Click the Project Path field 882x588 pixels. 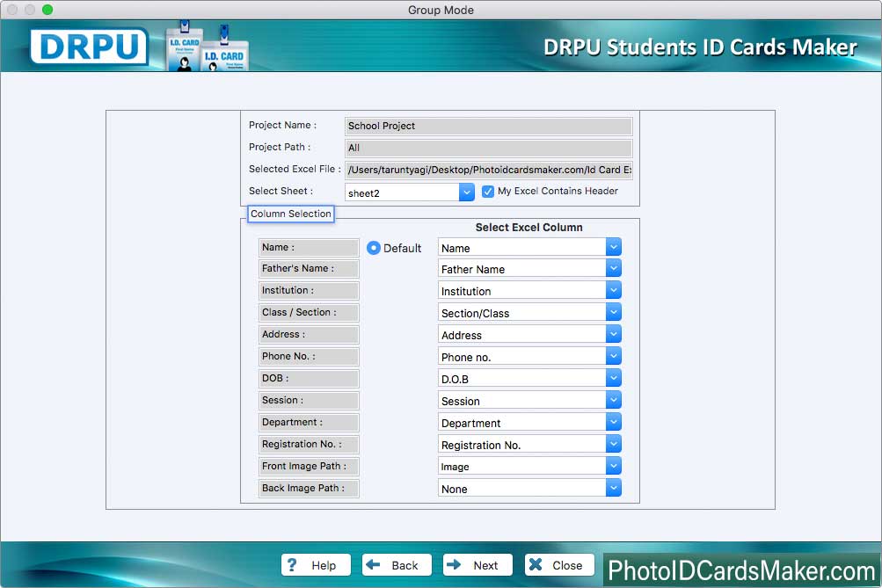(x=488, y=148)
